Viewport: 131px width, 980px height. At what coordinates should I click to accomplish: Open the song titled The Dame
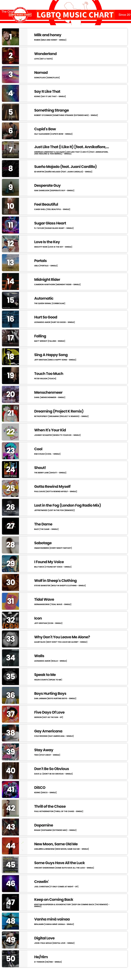pyautogui.click(x=43, y=524)
